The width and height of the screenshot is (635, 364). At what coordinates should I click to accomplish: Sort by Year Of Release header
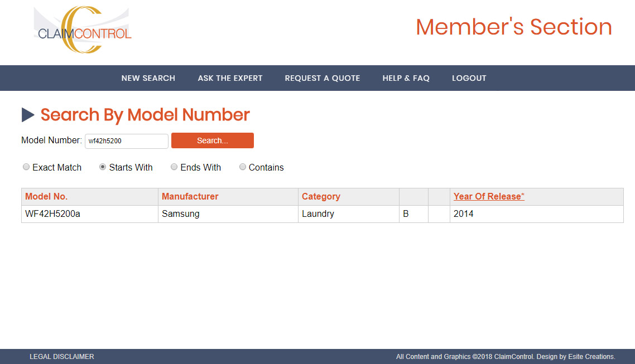click(x=488, y=196)
